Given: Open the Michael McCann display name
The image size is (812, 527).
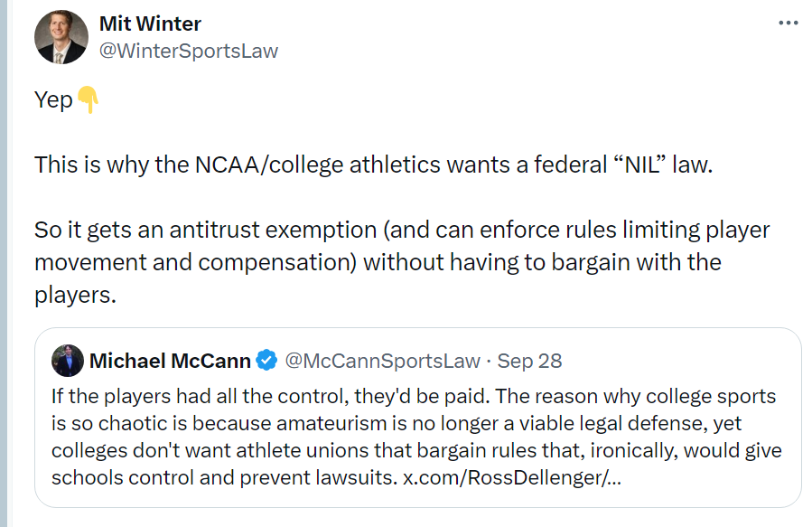Looking at the screenshot, I should tap(170, 361).
